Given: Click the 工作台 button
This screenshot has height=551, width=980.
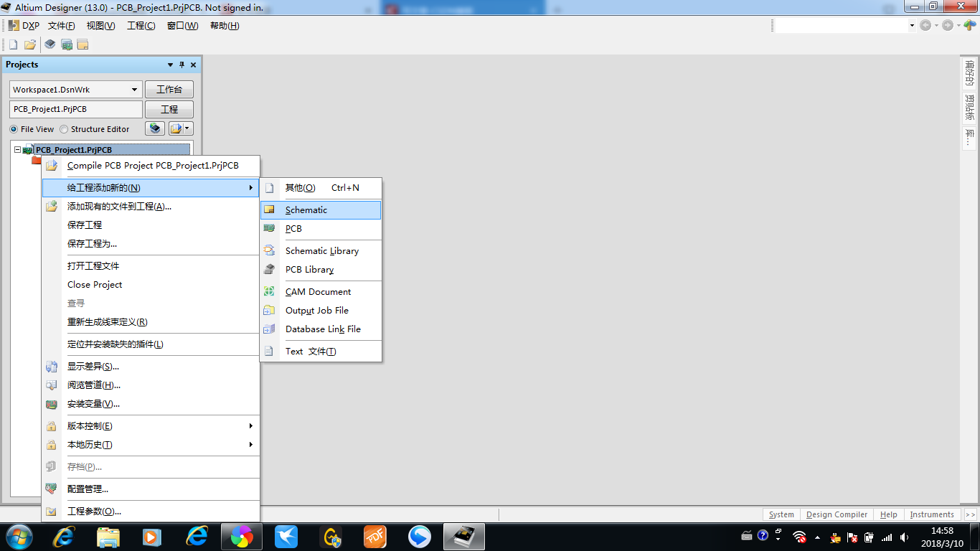Looking at the screenshot, I should (x=169, y=90).
